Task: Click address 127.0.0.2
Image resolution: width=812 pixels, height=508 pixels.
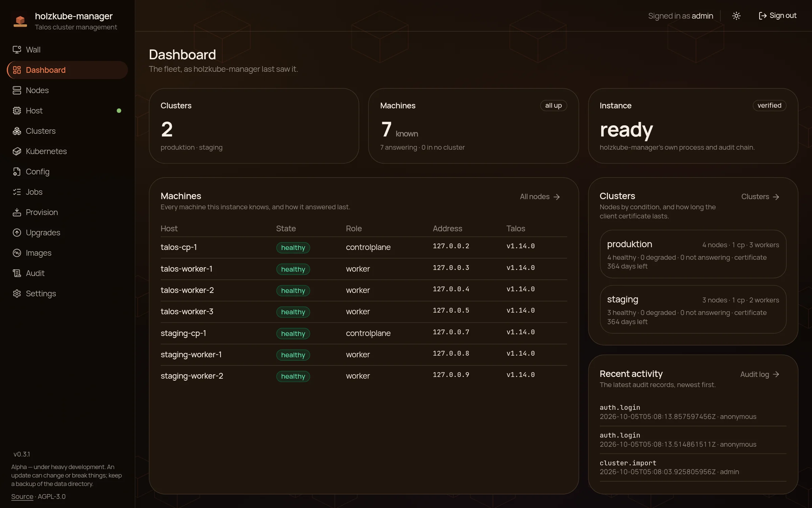Action: [x=451, y=246]
